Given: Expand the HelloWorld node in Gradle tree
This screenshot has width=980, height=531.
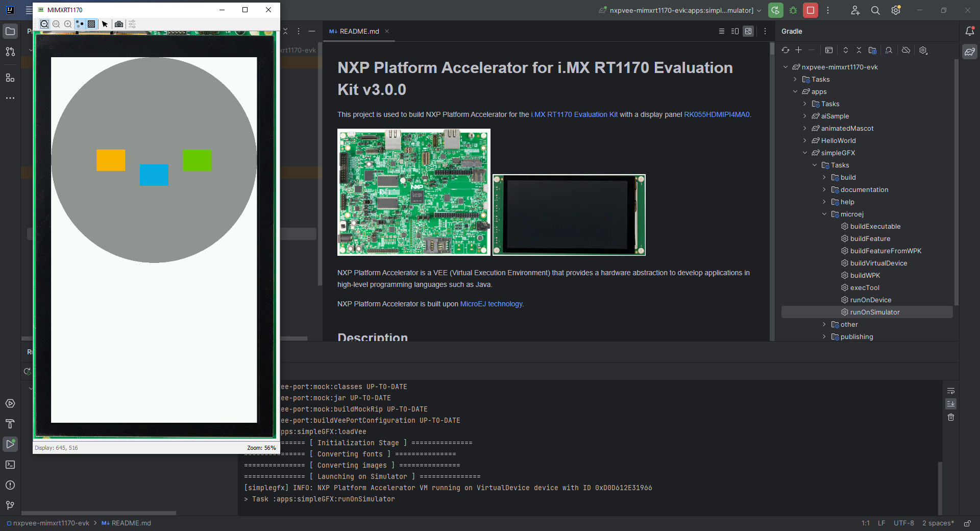Looking at the screenshot, I should click(805, 140).
